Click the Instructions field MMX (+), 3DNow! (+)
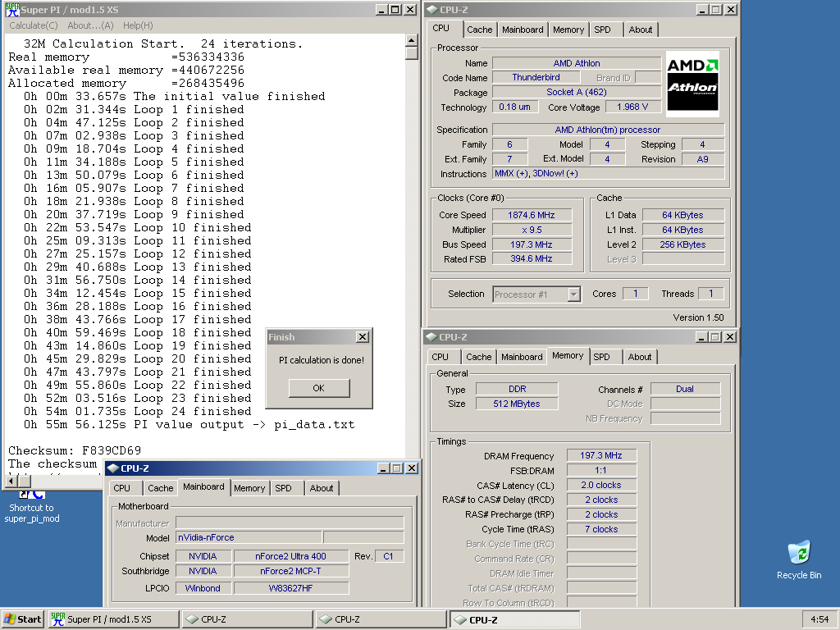The image size is (840, 630). coord(608,174)
